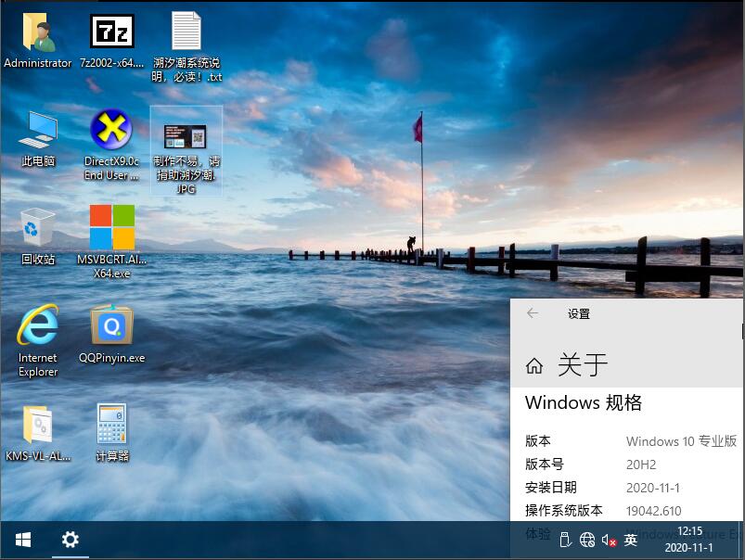Run the MSVBCRT AIO X64.exe installer
The width and height of the screenshot is (745, 560).
(x=111, y=228)
